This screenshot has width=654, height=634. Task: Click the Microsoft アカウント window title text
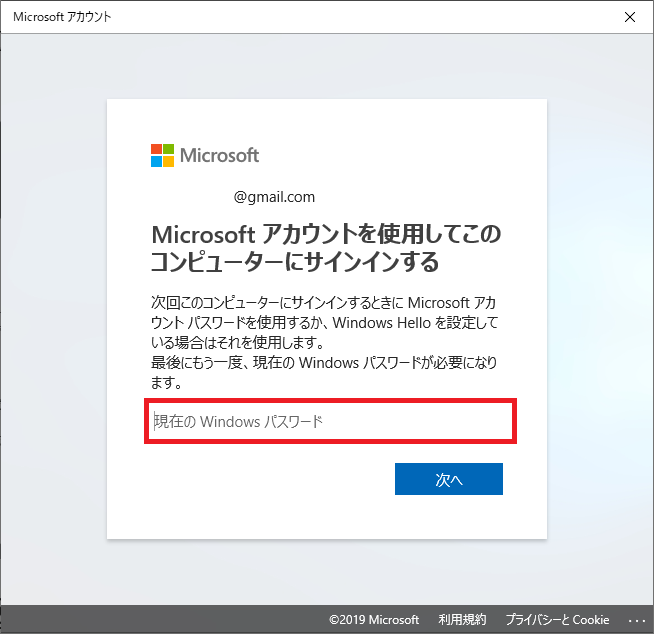[62, 17]
